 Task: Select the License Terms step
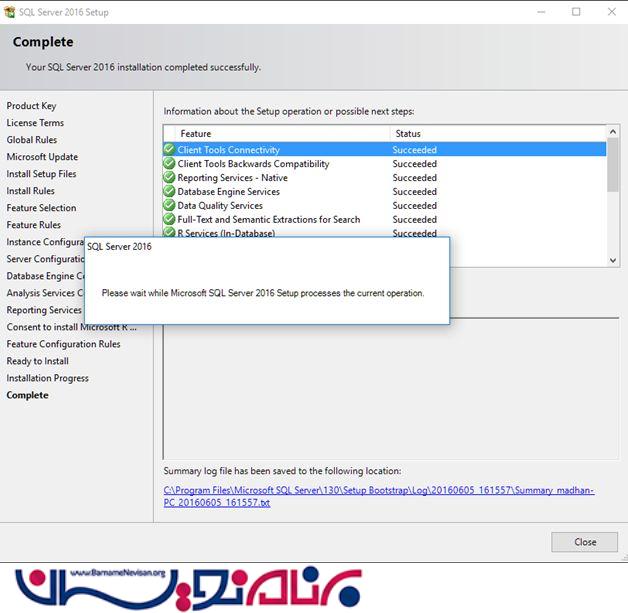[x=35, y=123]
